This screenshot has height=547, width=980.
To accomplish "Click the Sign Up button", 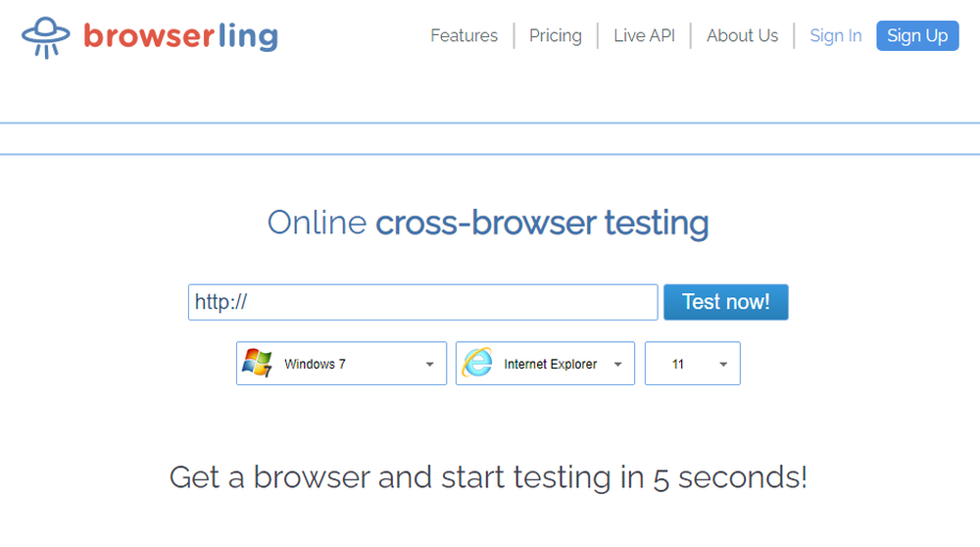I will pos(917,35).
